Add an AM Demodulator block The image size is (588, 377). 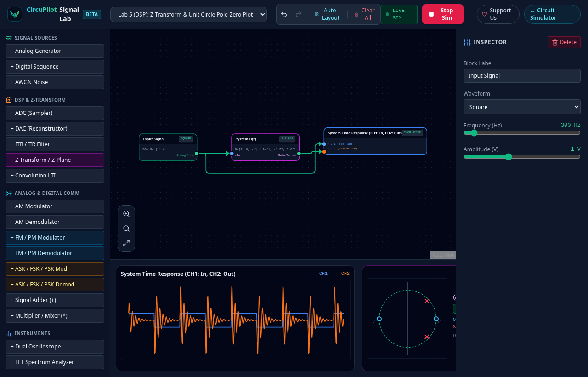[x=55, y=222]
